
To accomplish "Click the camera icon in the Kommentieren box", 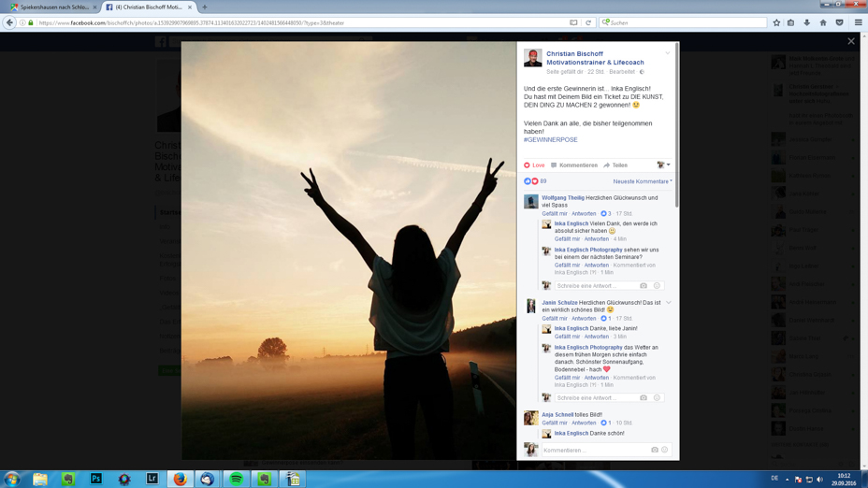I will click(654, 450).
